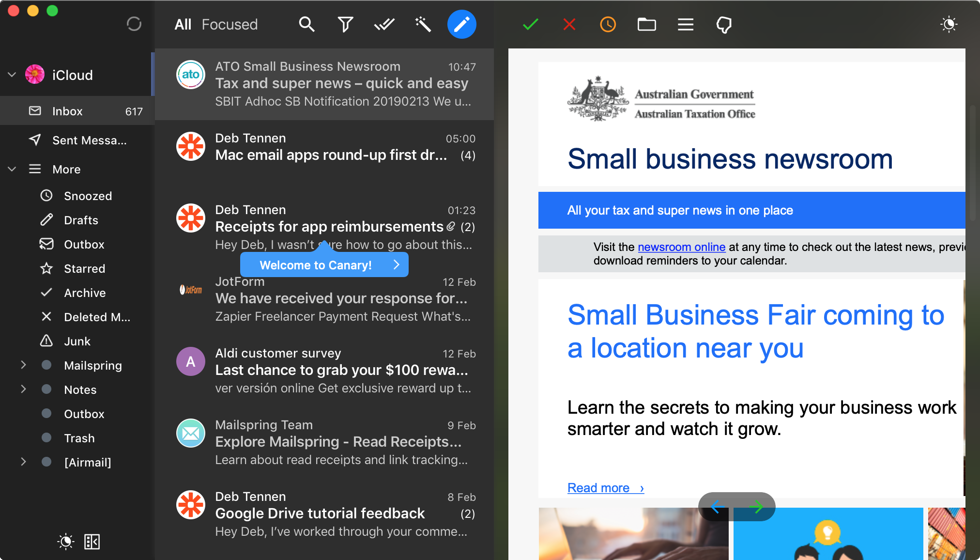Click the move to folder icon

click(x=647, y=24)
